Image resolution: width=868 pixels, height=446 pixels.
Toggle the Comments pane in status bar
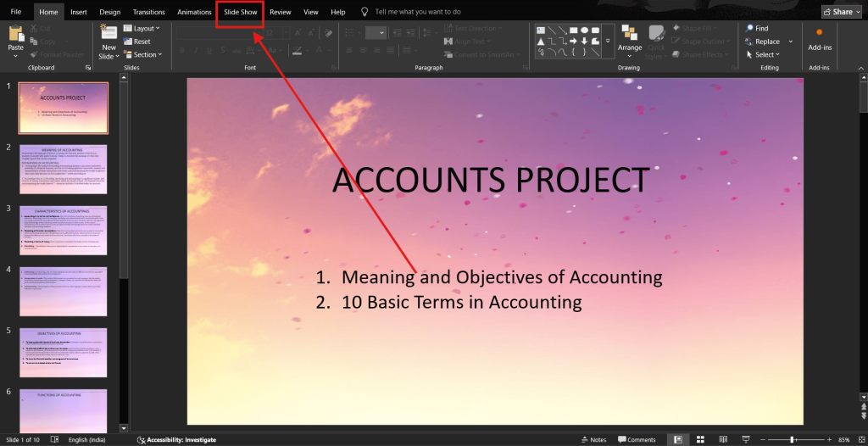tap(637, 439)
